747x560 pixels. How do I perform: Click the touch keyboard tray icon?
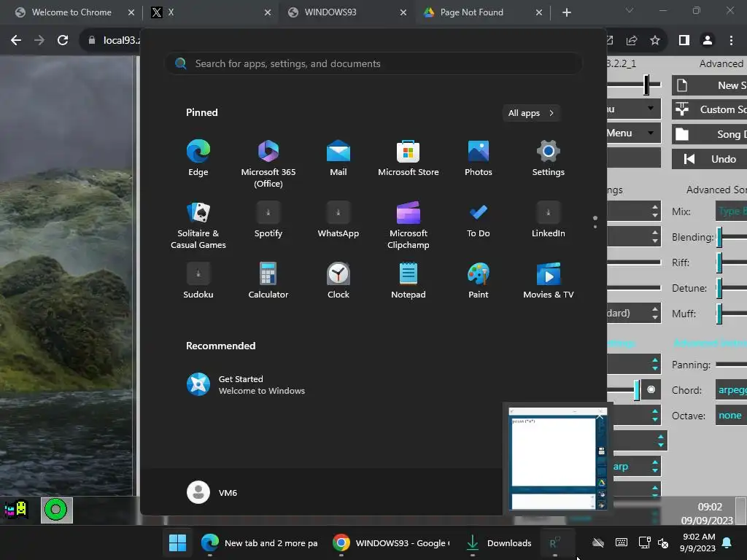pos(622,542)
